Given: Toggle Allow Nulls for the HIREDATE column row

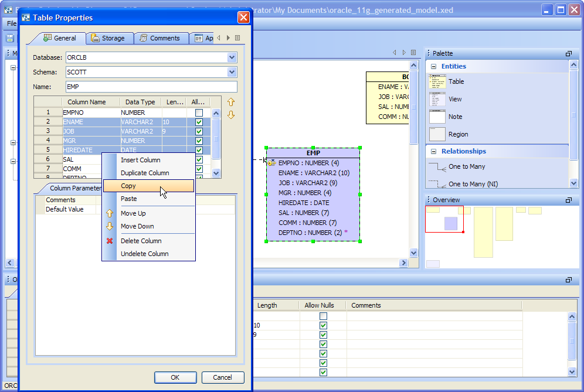Looking at the screenshot, I should (199, 150).
